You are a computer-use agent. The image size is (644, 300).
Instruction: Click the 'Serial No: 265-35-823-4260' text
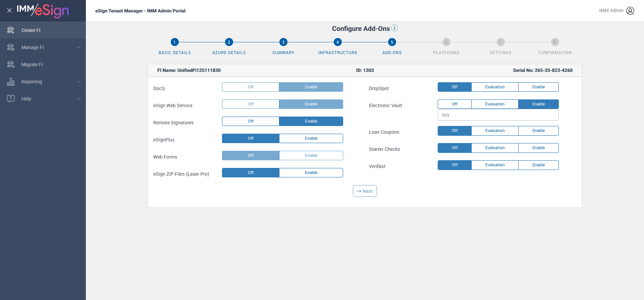543,70
